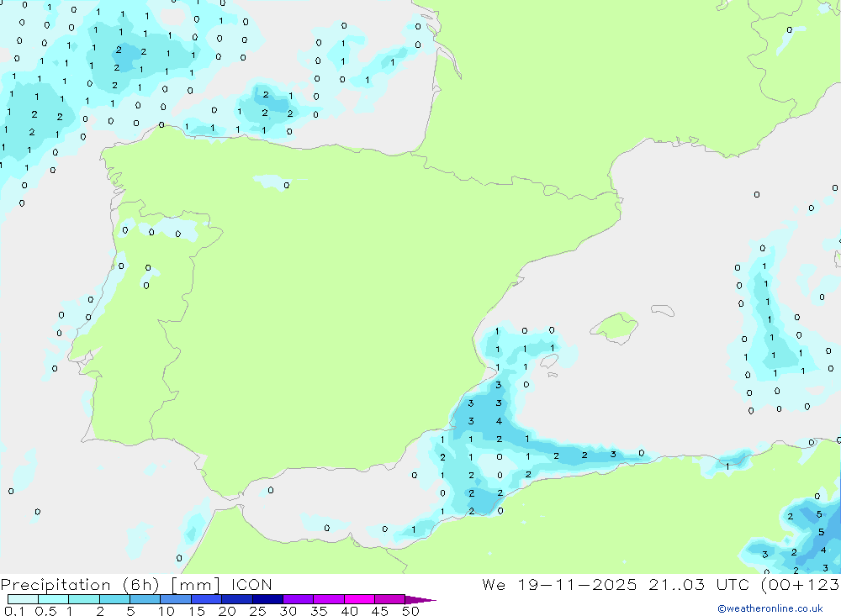This screenshot has height=616, width=841.
Task: Click the Ibiza island outline
Action: [549, 362]
